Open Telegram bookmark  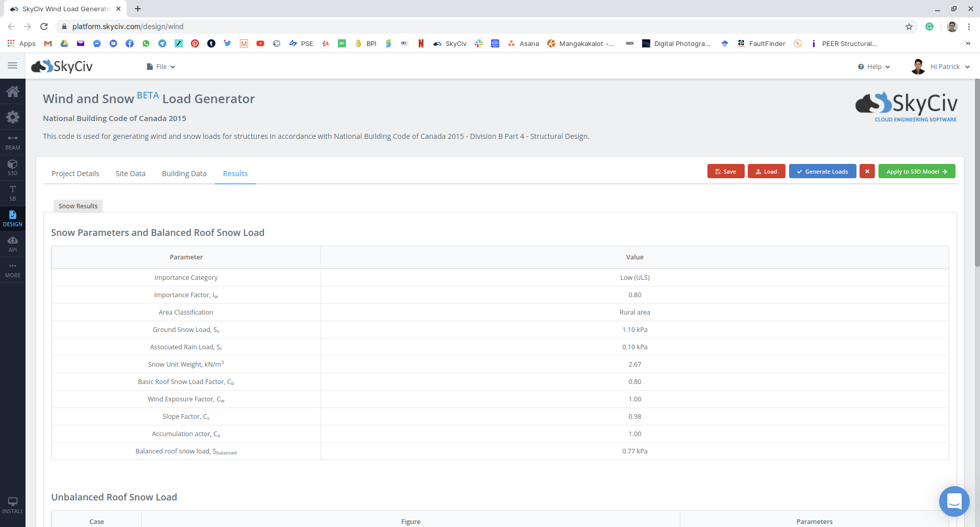[x=162, y=43]
